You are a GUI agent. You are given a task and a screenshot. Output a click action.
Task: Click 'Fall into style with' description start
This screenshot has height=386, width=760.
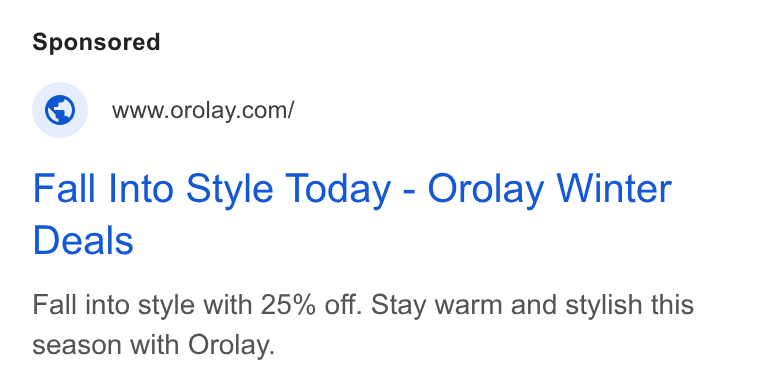[142, 306]
